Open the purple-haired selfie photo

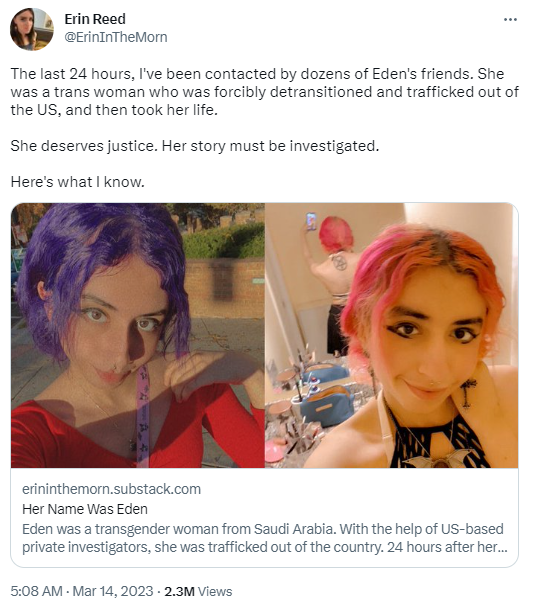point(138,335)
